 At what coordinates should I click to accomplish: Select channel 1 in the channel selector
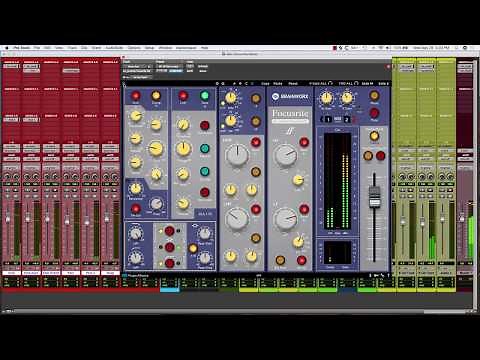tap(328, 119)
